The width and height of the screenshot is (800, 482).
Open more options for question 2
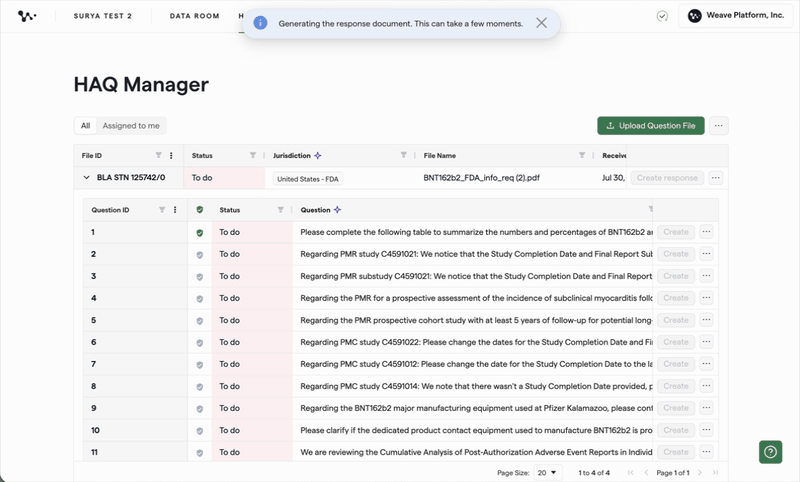[x=706, y=253]
